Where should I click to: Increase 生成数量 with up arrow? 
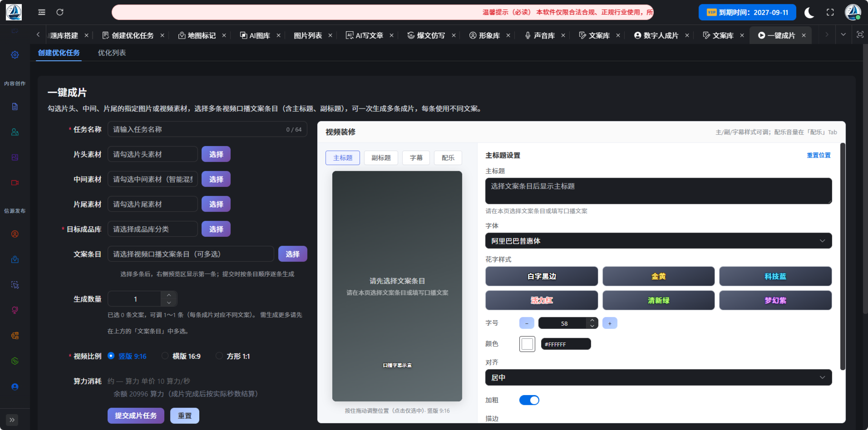(169, 295)
